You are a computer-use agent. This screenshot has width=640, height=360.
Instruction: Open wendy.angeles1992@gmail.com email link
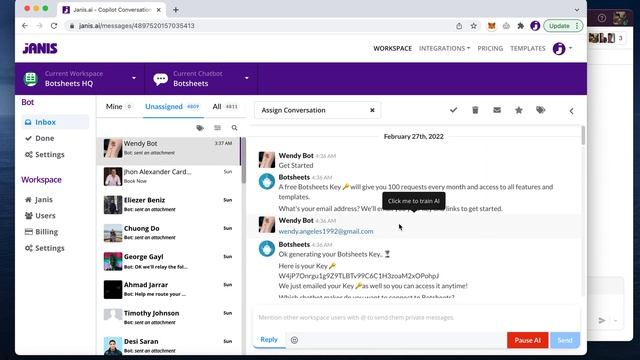click(326, 231)
